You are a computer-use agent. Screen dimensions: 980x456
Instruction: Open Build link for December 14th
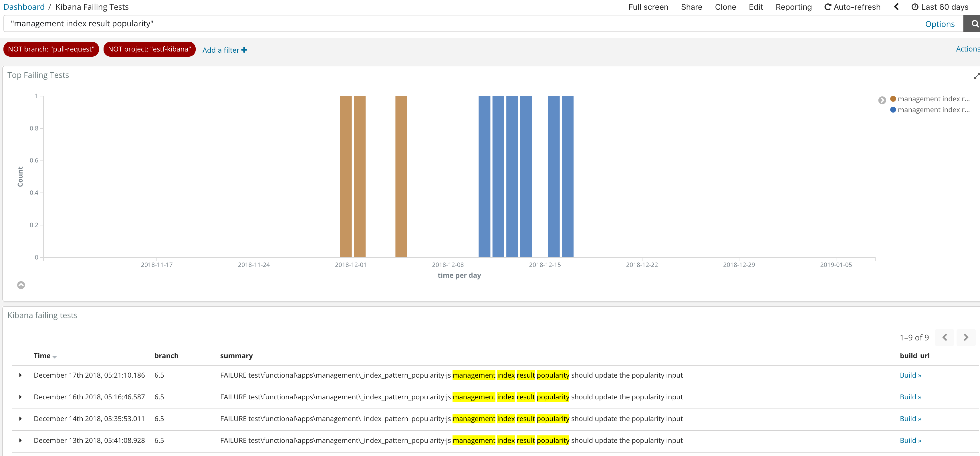click(910, 419)
